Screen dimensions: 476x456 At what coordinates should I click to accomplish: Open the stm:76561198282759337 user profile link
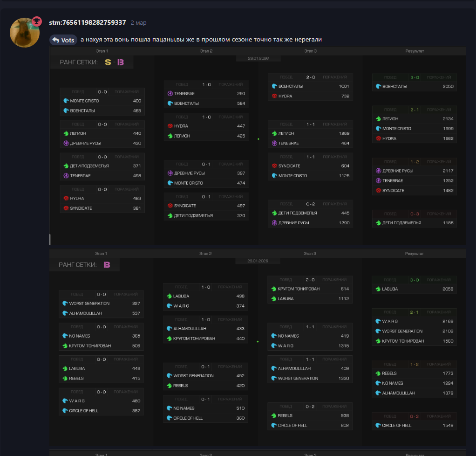click(87, 22)
